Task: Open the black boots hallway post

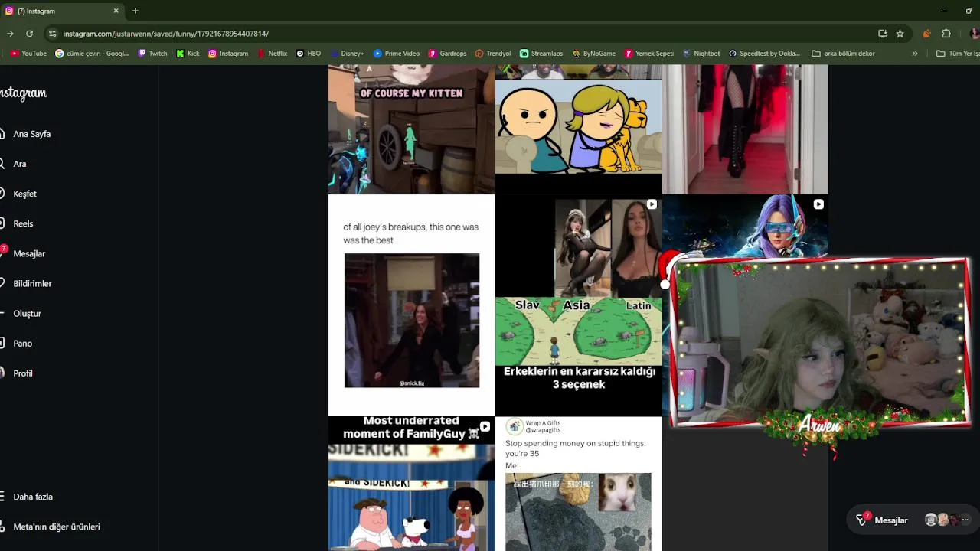Action: (x=745, y=129)
